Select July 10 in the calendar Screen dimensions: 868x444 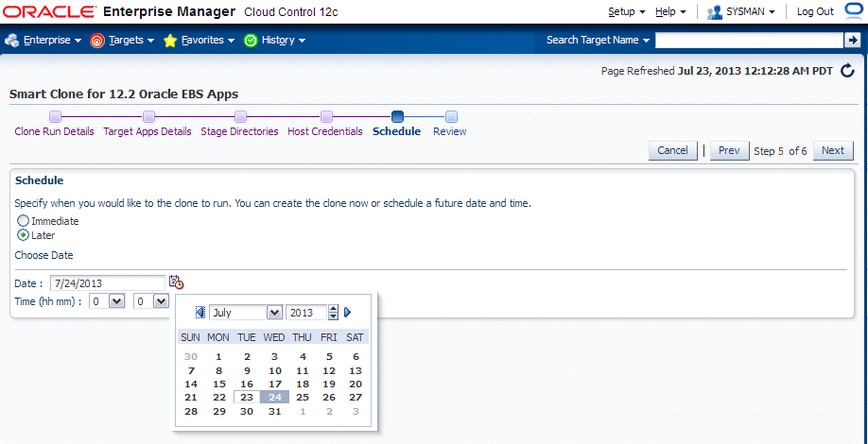pos(275,370)
